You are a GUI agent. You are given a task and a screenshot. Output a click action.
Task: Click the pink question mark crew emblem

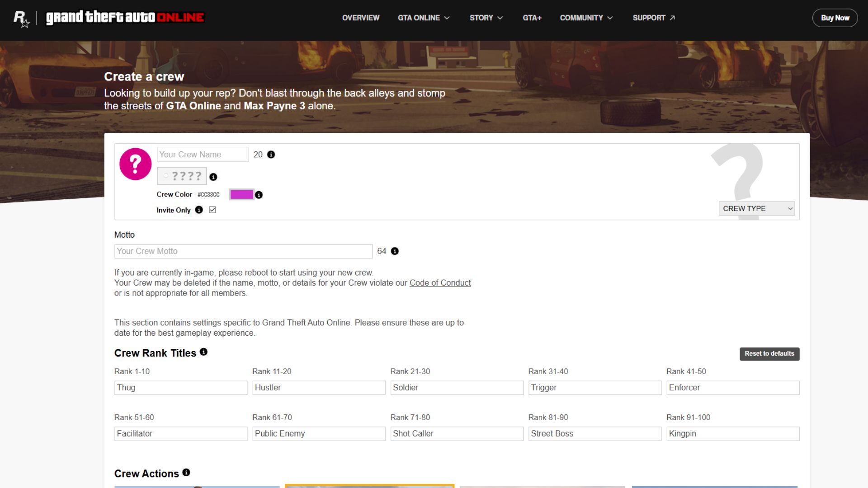[135, 164]
